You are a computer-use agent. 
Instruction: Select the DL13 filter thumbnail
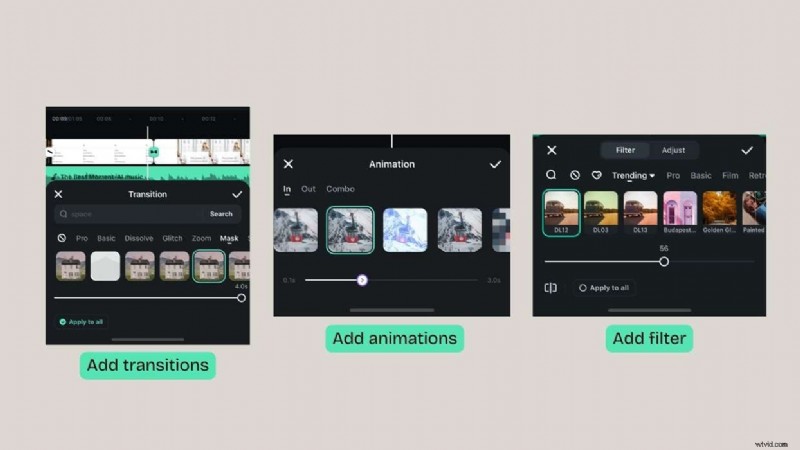coord(640,212)
